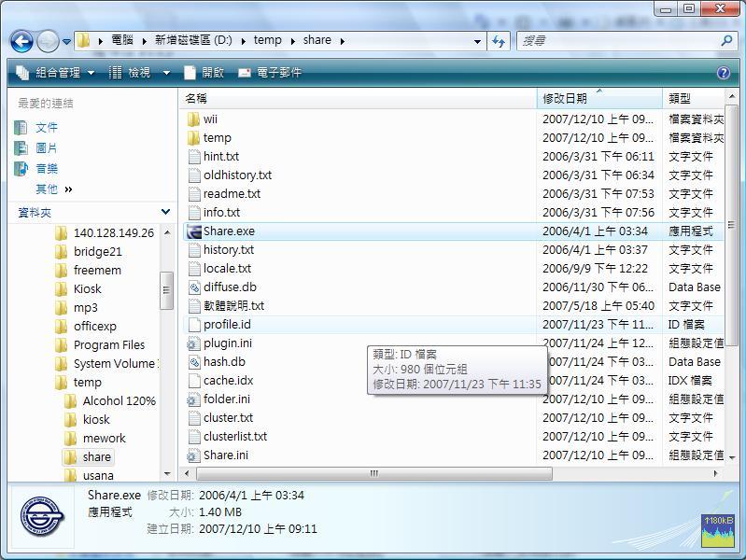Click the readme.txt file icon
This screenshot has width=746, height=560.
pos(194,193)
